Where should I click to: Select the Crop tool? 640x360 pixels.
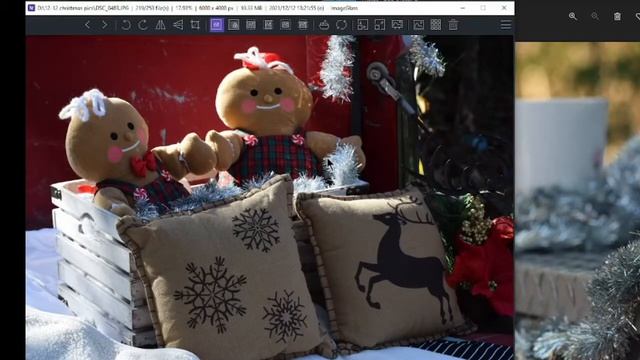coord(195,25)
